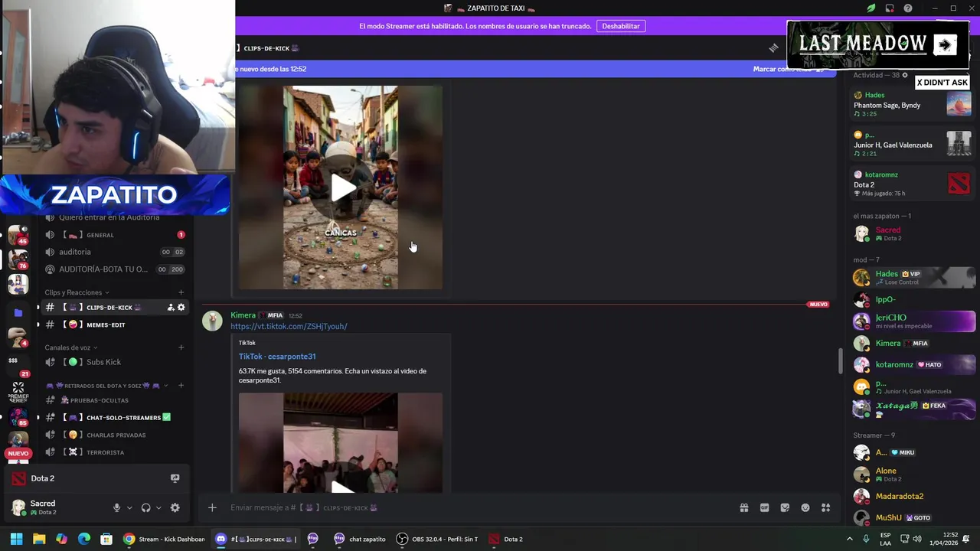Deafen audio with the headphones icon
Image resolution: width=980 pixels, height=551 pixels.
click(145, 507)
